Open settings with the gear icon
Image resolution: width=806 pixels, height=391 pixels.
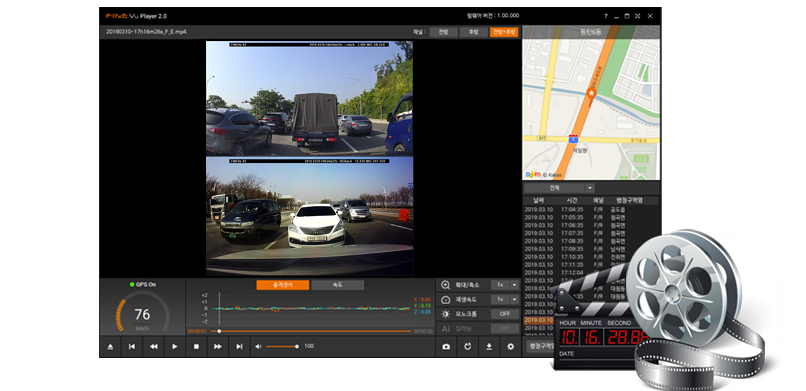point(510,347)
